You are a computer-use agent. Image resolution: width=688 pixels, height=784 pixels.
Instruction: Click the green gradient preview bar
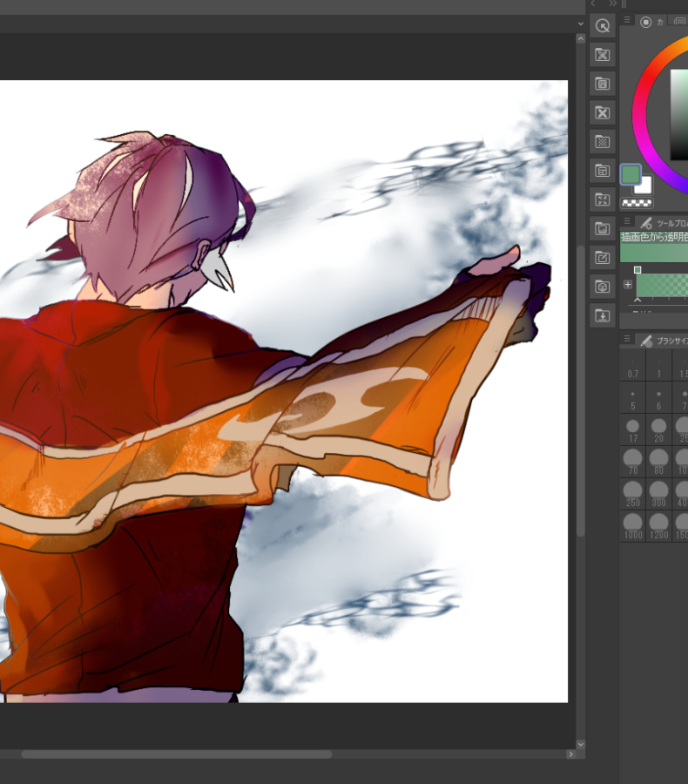pos(654,253)
